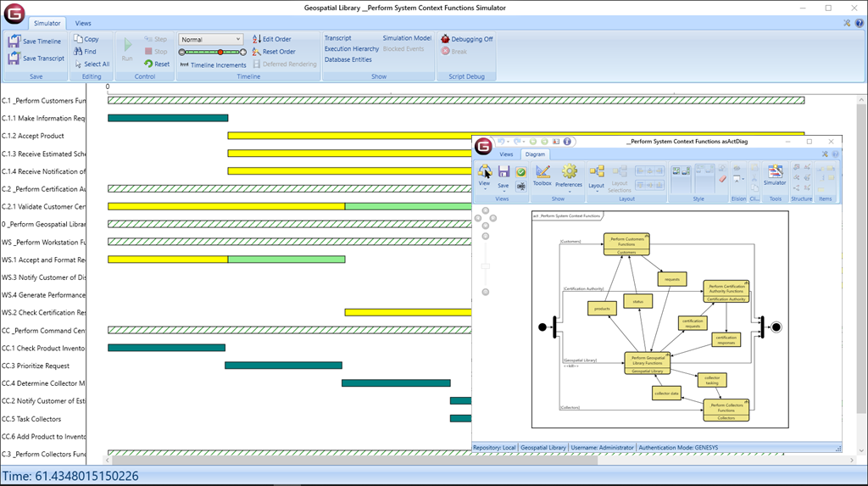Screen dimensions: 868x486
Task: Select the Perform Customers Functions diagram node
Action: point(626,244)
